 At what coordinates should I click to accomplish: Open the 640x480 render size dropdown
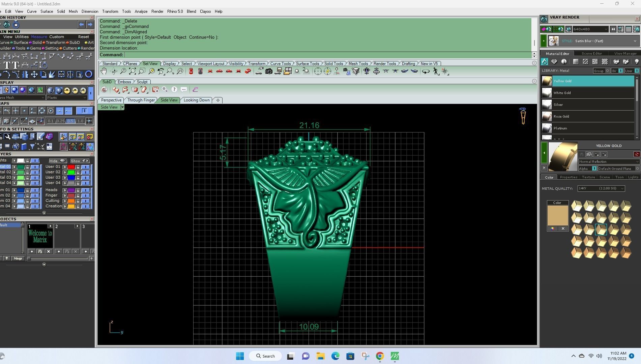[591, 29]
